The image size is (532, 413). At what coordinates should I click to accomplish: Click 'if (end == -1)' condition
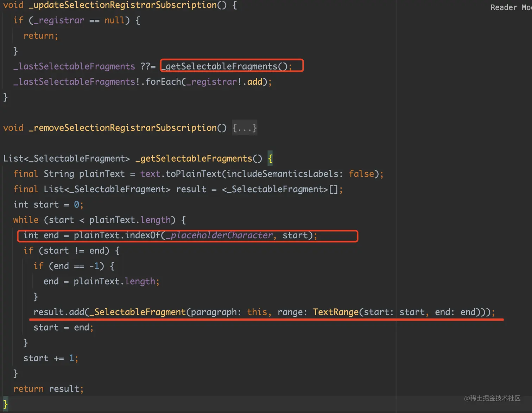(x=74, y=266)
